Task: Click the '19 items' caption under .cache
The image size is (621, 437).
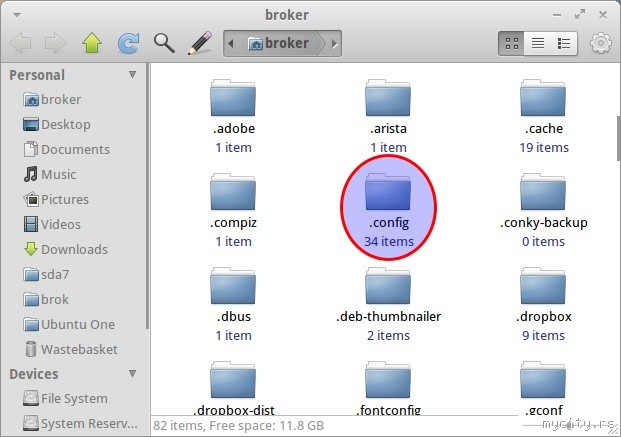Action: click(x=544, y=147)
